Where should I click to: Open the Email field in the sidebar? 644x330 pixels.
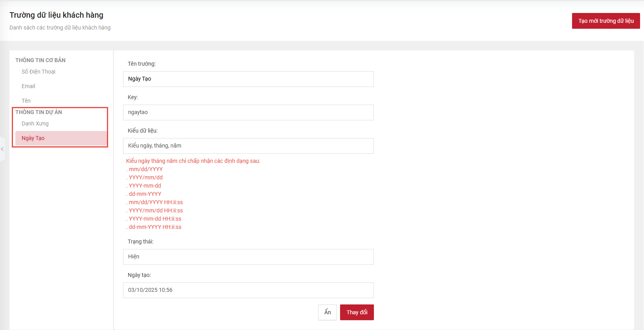(28, 86)
